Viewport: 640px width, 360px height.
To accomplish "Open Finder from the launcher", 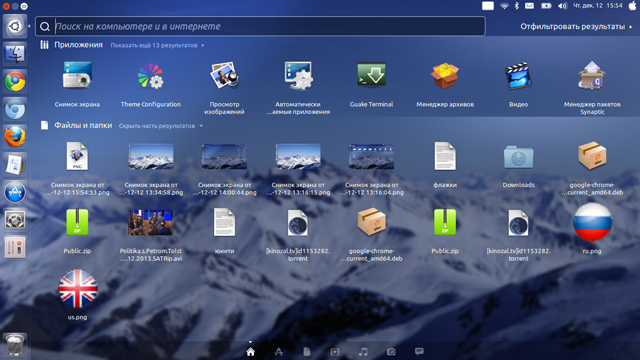I will [x=15, y=54].
